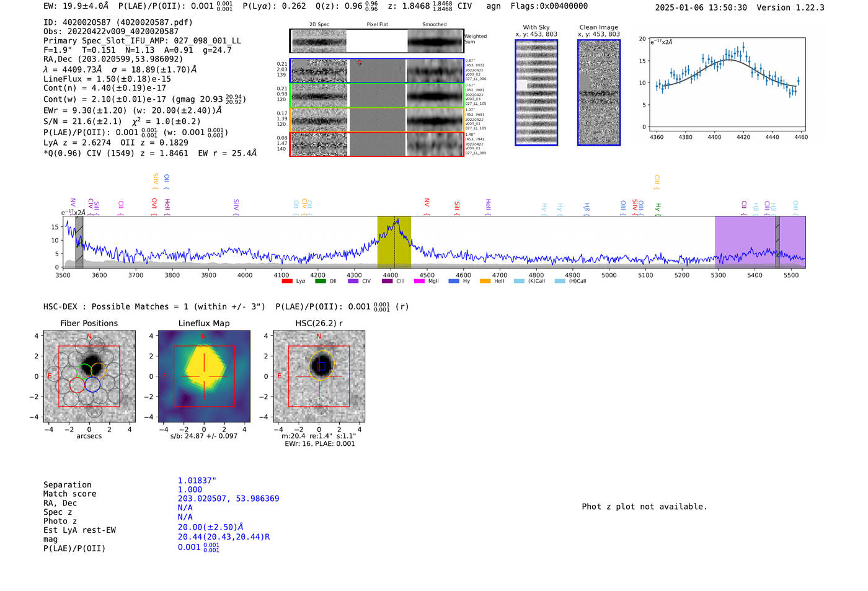The height and width of the screenshot is (591, 868).
Task: Select the 'EWr: 16. PLAE: 0.001' caption
Action: 320,444
